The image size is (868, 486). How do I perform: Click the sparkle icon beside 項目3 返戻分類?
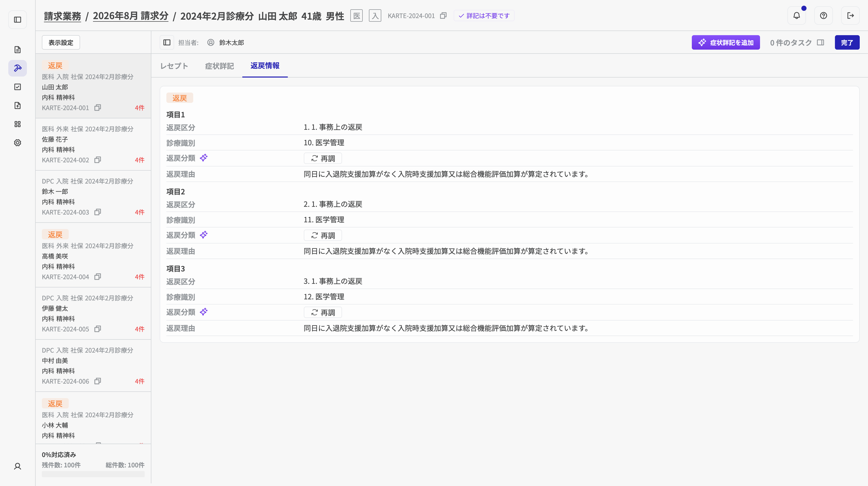204,312
